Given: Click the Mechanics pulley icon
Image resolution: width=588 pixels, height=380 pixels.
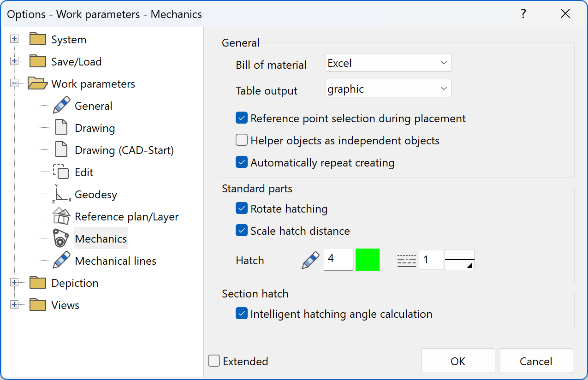Looking at the screenshot, I should pyautogui.click(x=61, y=238).
